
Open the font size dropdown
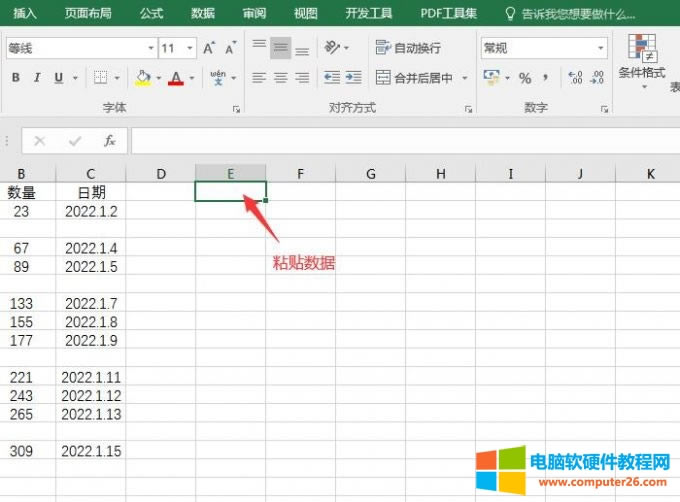tap(191, 48)
